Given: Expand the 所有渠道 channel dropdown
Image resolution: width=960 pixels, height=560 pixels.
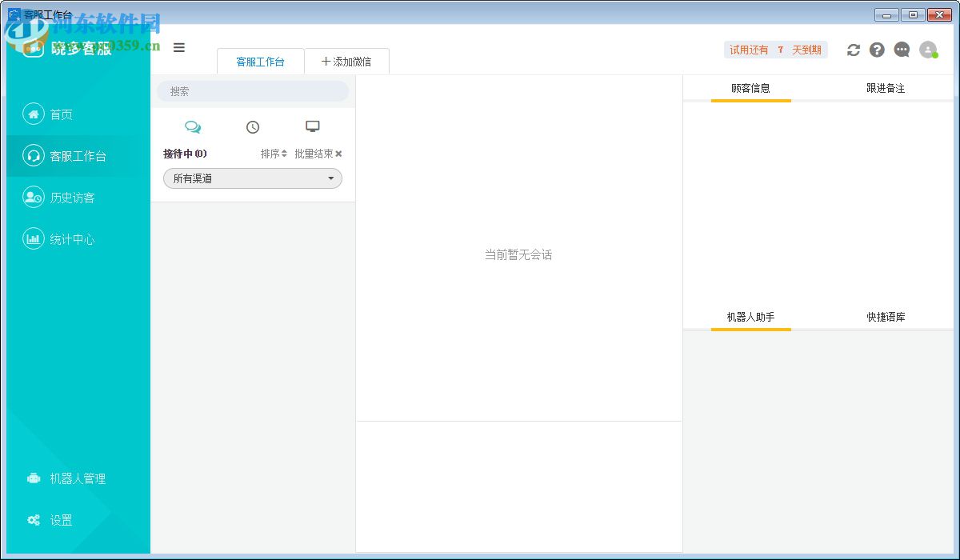Looking at the screenshot, I should pyautogui.click(x=252, y=178).
